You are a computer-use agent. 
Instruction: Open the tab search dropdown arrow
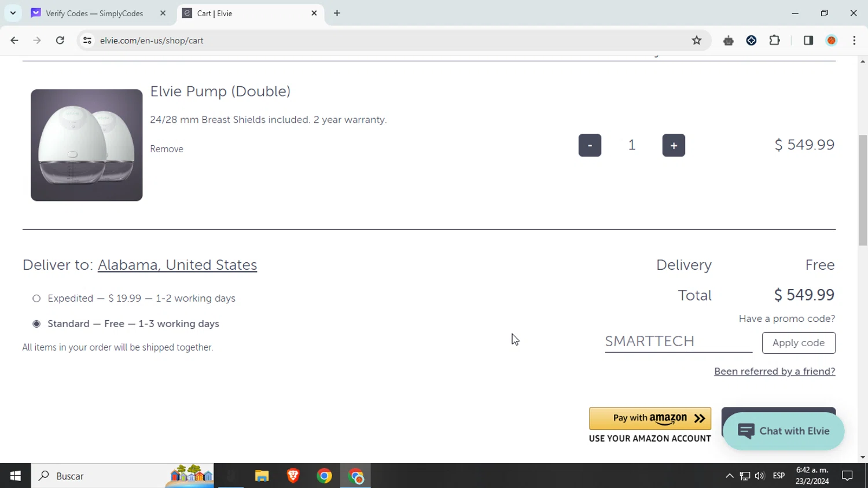click(x=13, y=13)
